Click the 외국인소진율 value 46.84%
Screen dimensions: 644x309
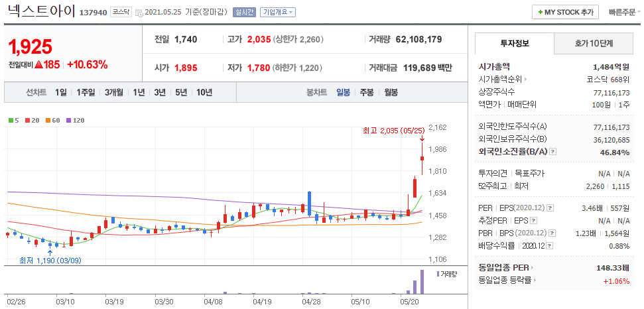pos(614,153)
